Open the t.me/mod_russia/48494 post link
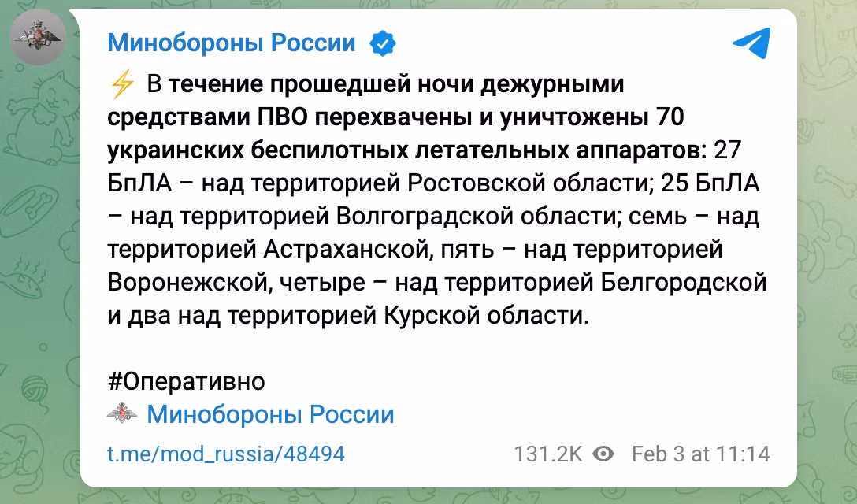 (226, 454)
